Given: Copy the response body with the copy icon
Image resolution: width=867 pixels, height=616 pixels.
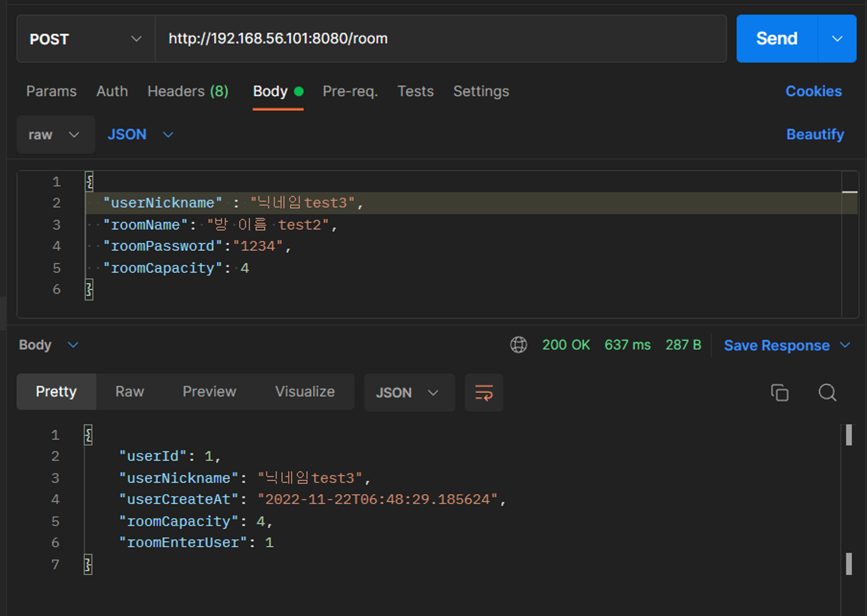Looking at the screenshot, I should tap(779, 392).
